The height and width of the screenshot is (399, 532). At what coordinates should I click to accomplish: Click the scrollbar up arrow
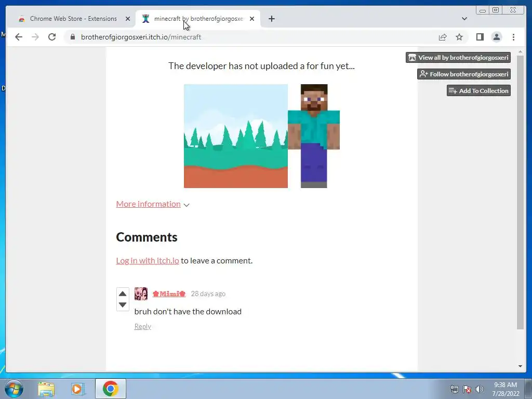(x=520, y=51)
